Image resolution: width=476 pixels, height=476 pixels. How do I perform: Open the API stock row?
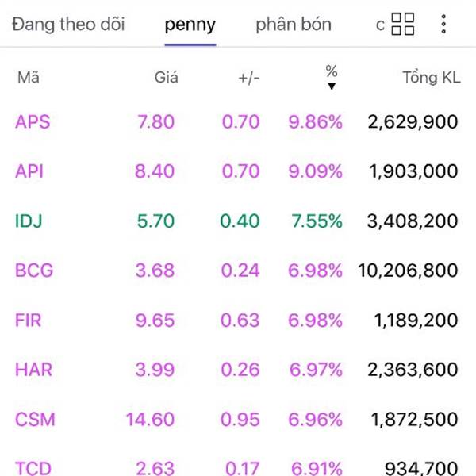point(238,171)
